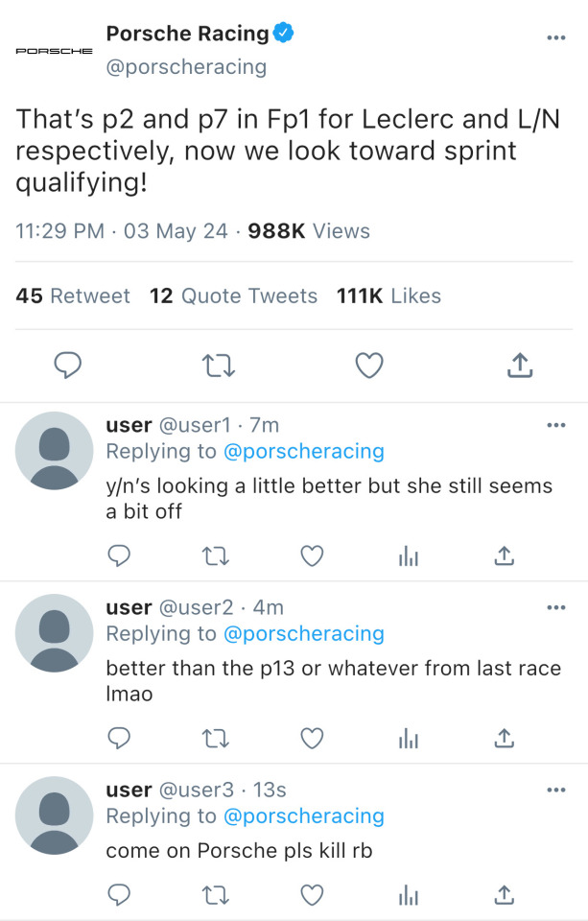View analytics for user1's reply
Screen dimensions: 588x921
point(409,555)
